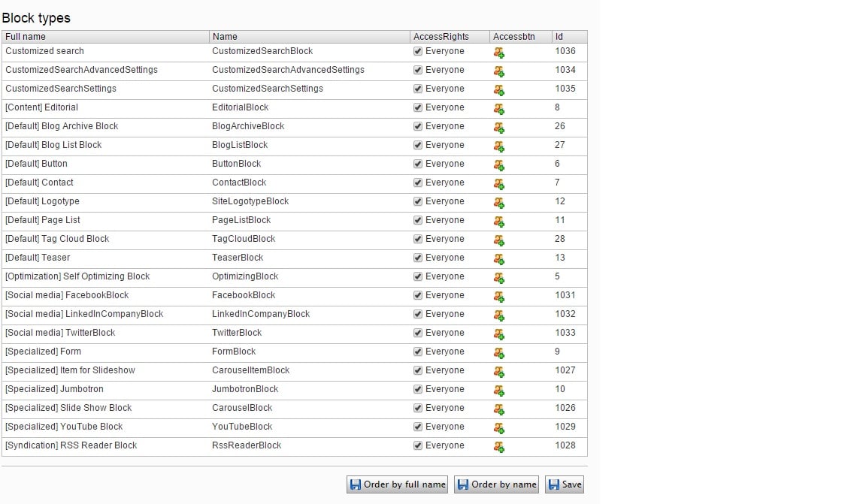This screenshot has width=866, height=504.
Task: Click the Order by full name button
Action: (x=397, y=484)
